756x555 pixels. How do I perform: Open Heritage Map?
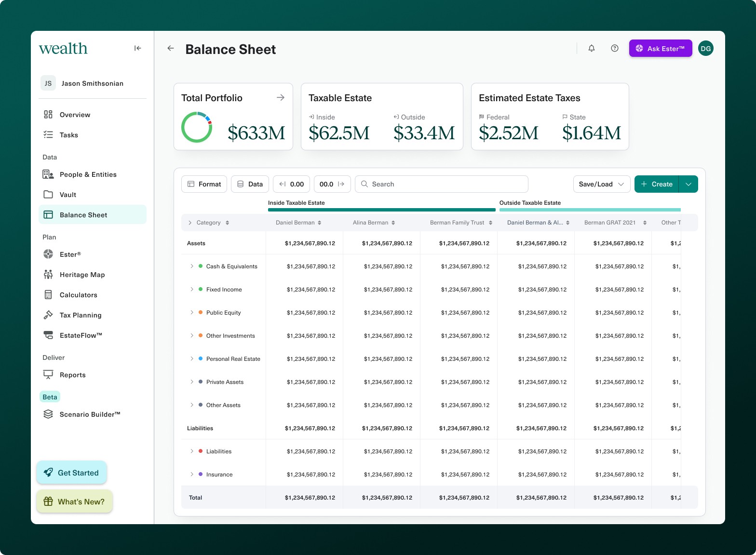93,275
